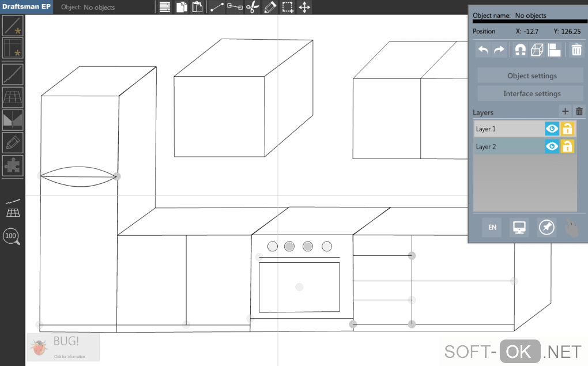Click the trash icon beside the blocks icon
This screenshot has height=366, width=588.
576,50
